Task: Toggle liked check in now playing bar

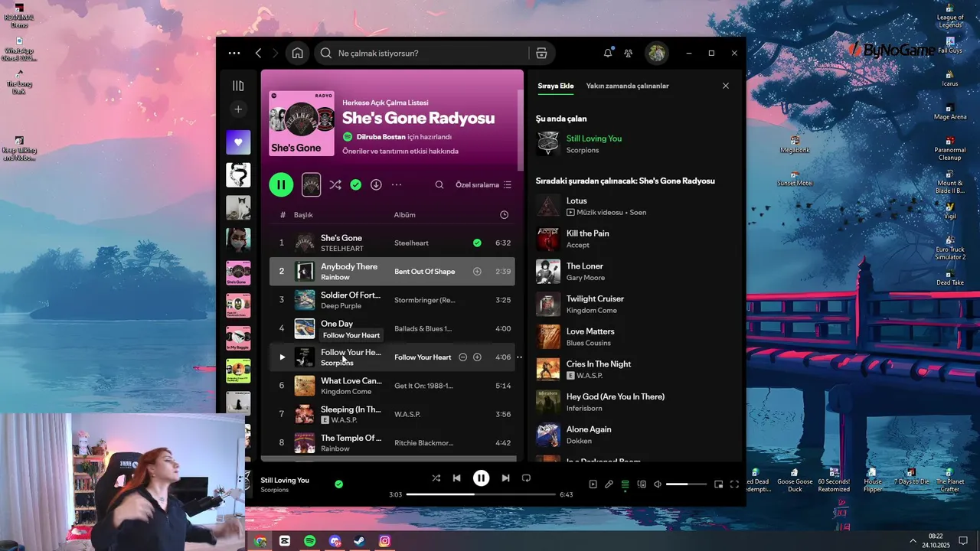Action: (x=338, y=484)
